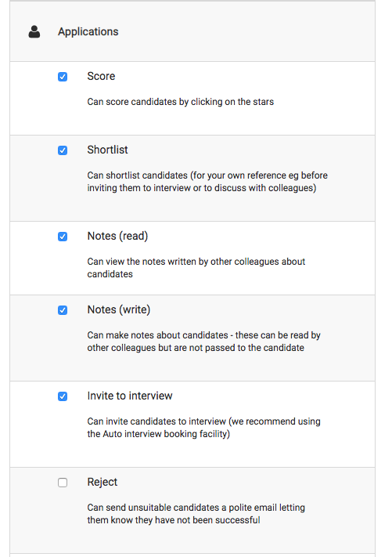Viewport: 392px width, 557px height.
Task: Click the Invite to interview label
Action: (x=130, y=396)
